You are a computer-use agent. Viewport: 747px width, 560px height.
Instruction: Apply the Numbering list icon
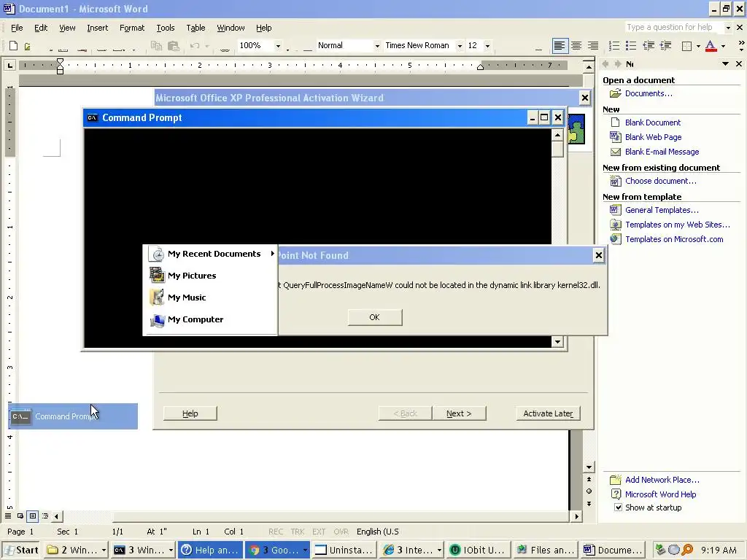[x=614, y=46]
